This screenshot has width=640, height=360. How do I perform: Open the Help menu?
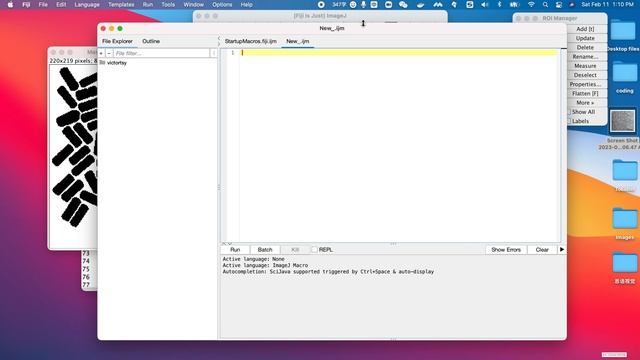click(x=246, y=5)
